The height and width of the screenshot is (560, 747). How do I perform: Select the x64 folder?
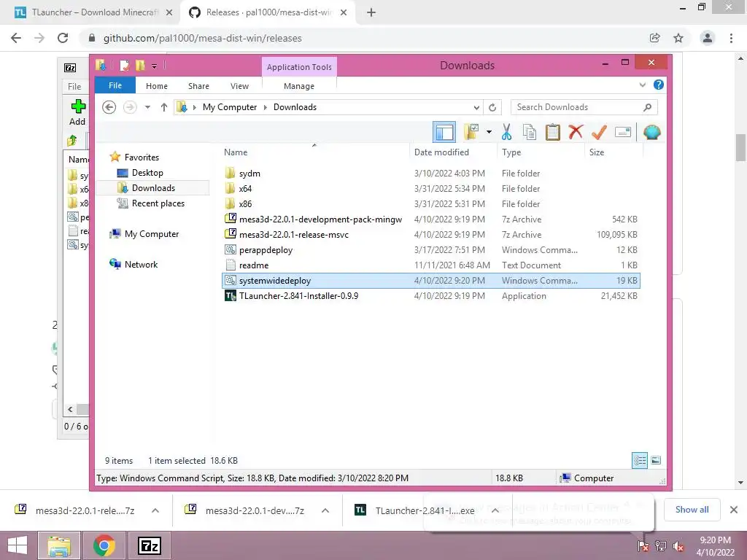(x=245, y=189)
